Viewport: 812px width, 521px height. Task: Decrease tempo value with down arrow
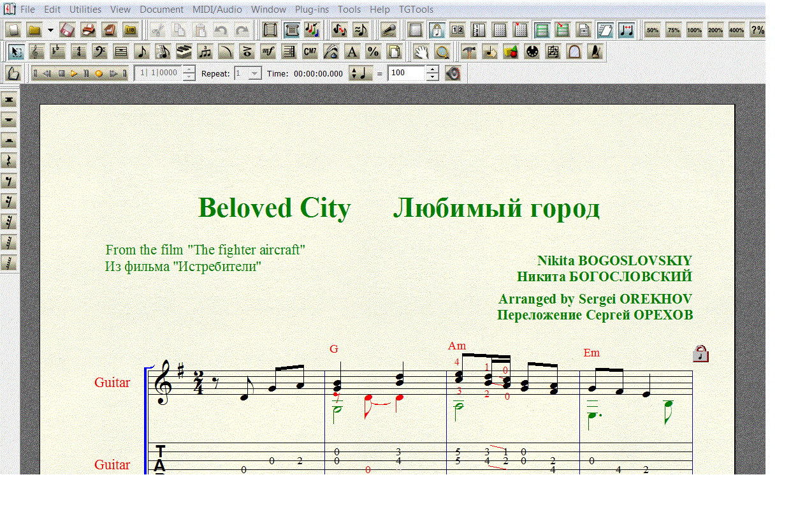click(433, 77)
